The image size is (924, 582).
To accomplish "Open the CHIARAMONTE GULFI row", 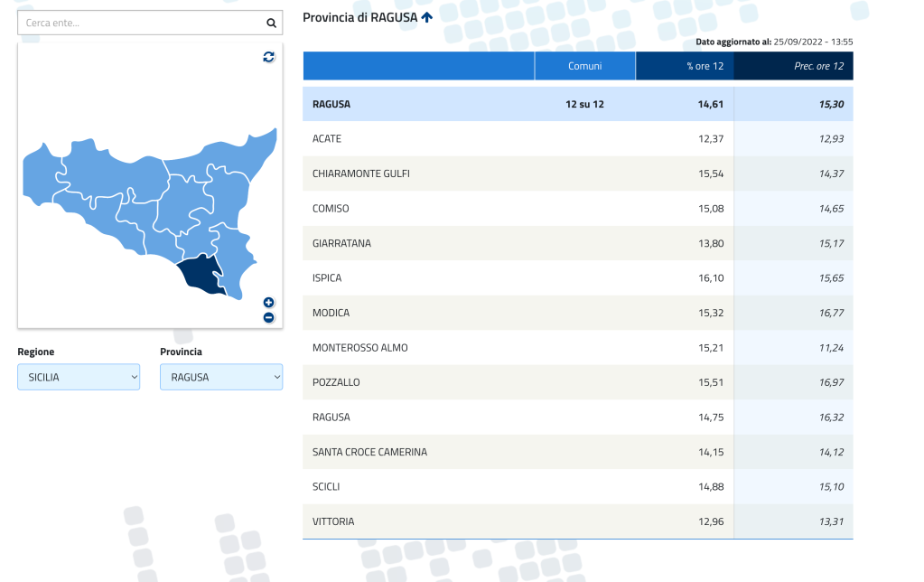I will (x=361, y=174).
